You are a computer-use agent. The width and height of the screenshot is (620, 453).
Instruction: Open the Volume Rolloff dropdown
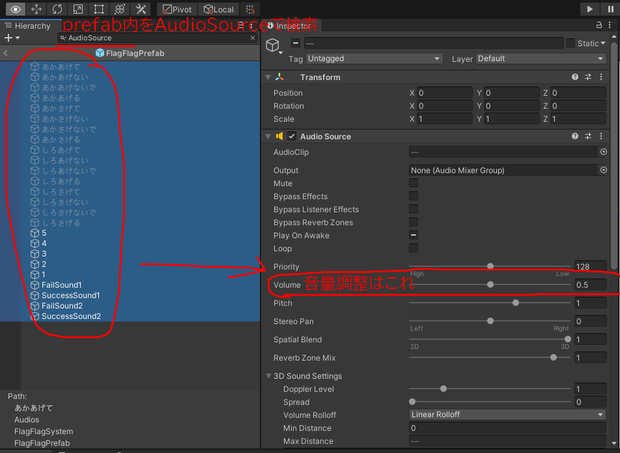[x=507, y=415]
